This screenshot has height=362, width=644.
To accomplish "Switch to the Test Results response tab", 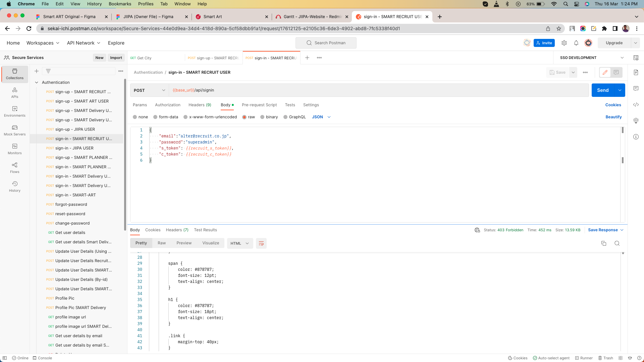I will tap(205, 230).
